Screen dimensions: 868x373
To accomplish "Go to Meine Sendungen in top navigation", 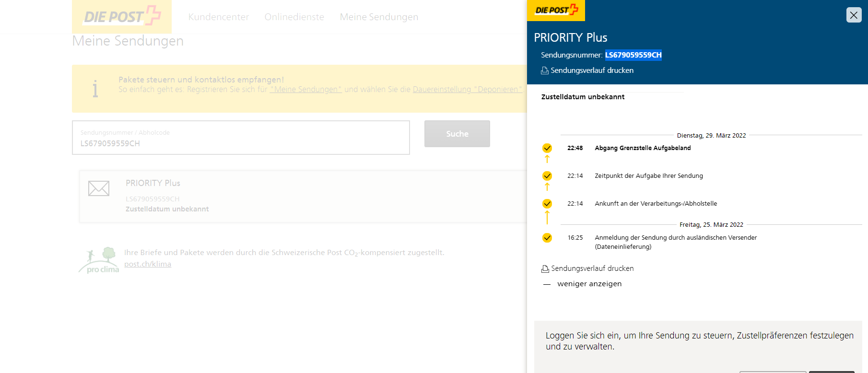I will click(379, 17).
